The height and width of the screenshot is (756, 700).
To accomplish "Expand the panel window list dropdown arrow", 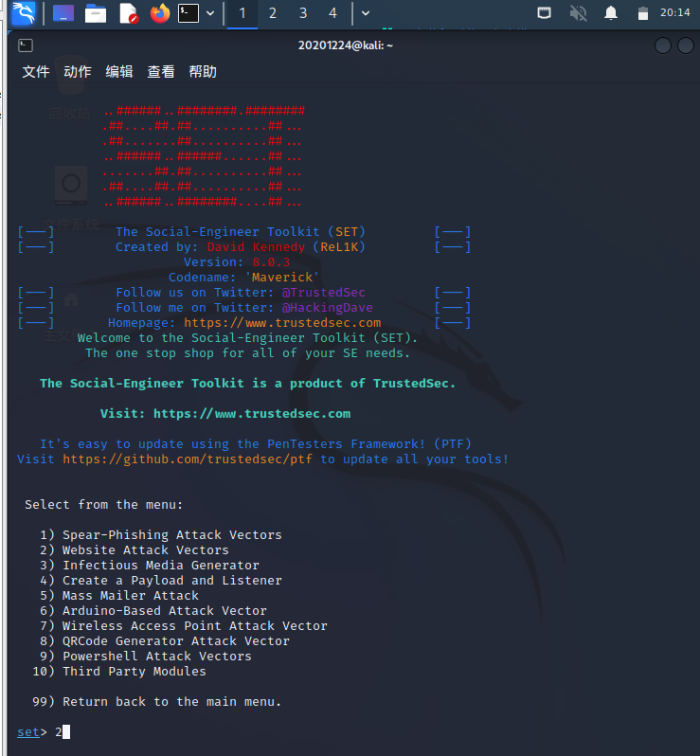I will click(x=366, y=13).
